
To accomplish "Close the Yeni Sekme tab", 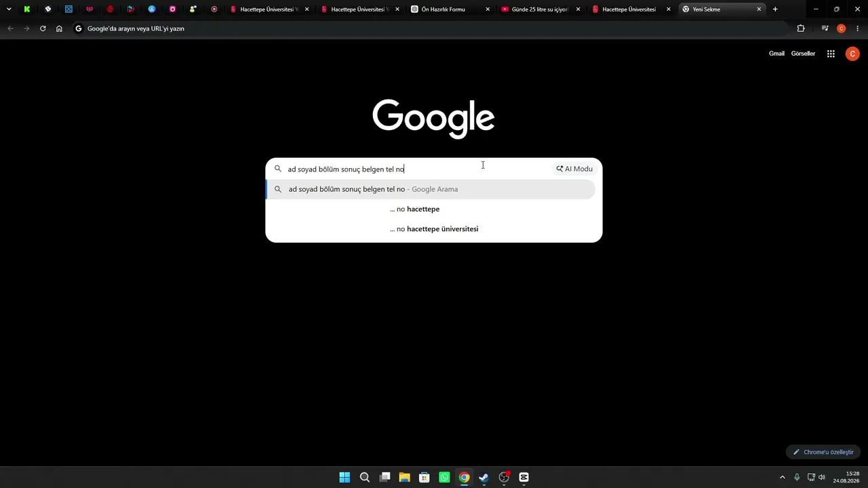I will 759,9.
